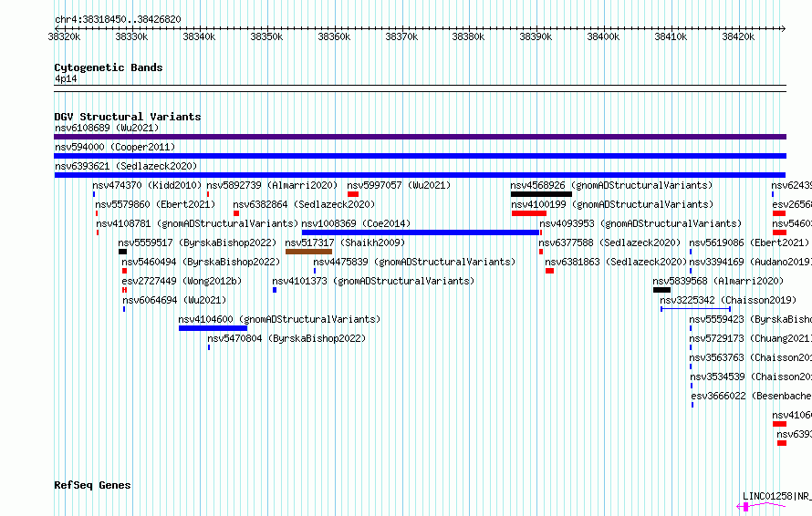Click the DGV Structural Variants track heading

point(128,117)
